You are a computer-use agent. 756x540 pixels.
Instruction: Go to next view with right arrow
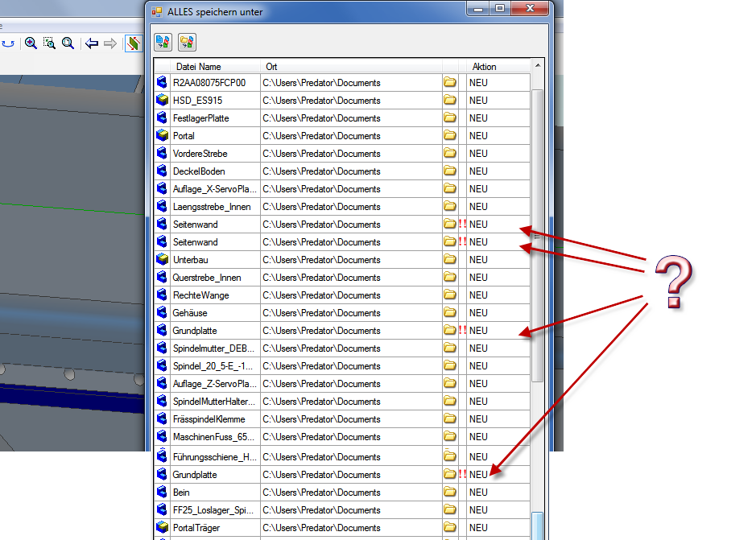point(110,43)
